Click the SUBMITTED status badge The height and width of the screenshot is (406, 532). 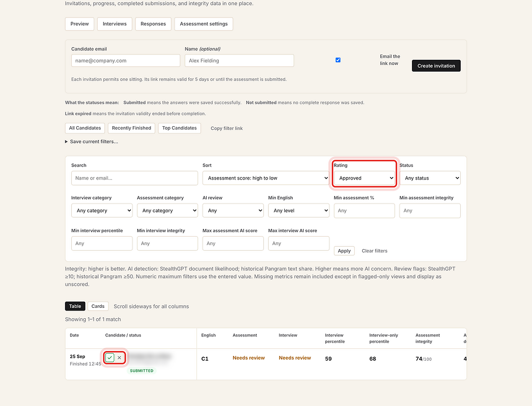click(x=141, y=371)
